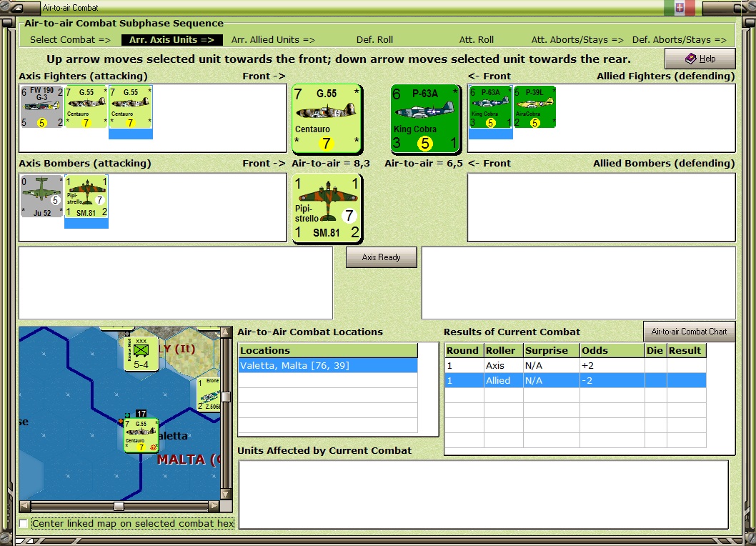The image size is (756, 546).
Task: Select the FW 190 G-3 fighter counter
Action: (x=42, y=106)
